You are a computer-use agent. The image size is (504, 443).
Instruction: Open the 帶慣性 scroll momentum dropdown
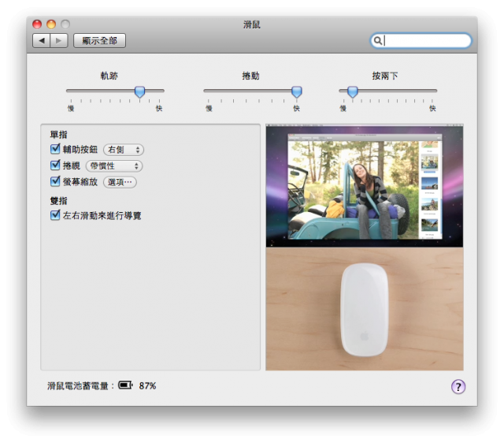click(114, 166)
